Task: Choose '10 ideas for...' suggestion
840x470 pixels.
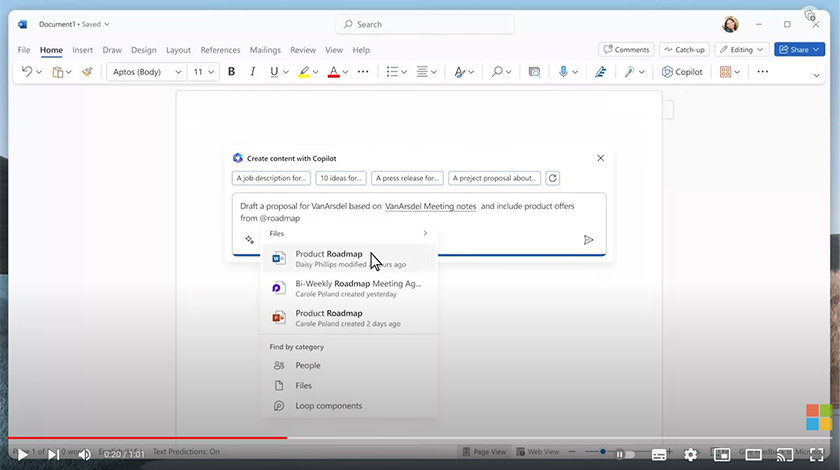Action: tap(341, 178)
